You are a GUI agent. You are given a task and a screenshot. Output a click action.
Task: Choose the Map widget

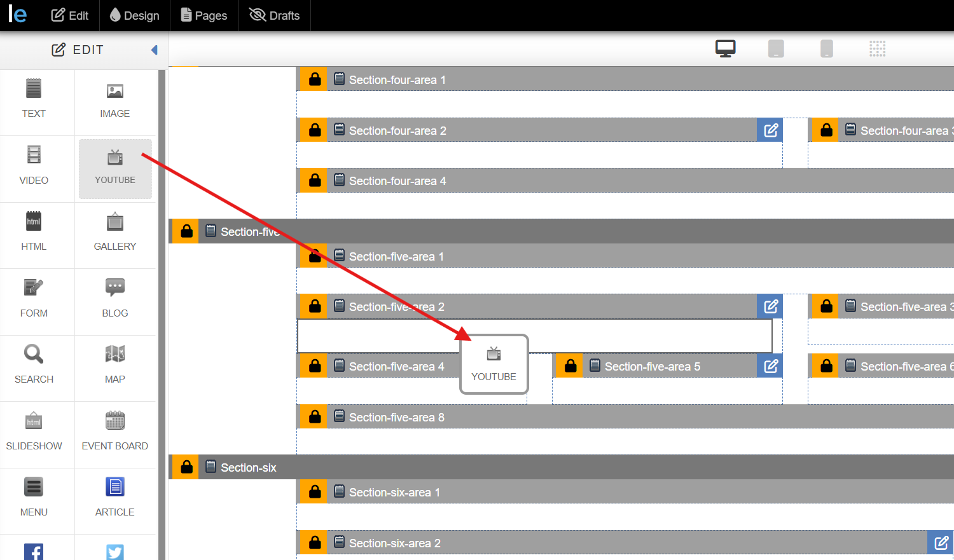click(114, 364)
